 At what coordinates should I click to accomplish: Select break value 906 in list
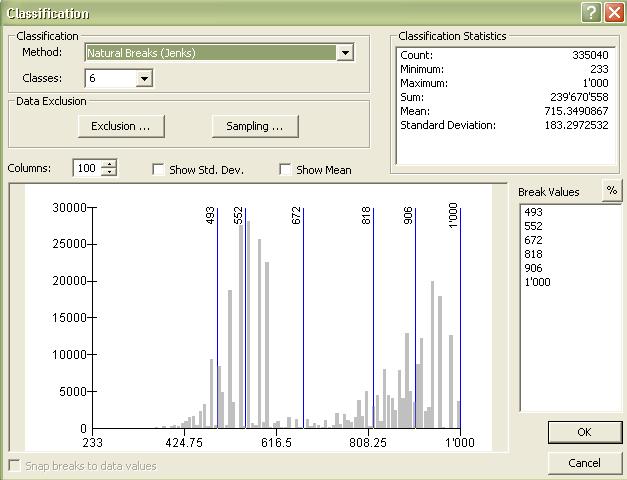pyautogui.click(x=533, y=268)
